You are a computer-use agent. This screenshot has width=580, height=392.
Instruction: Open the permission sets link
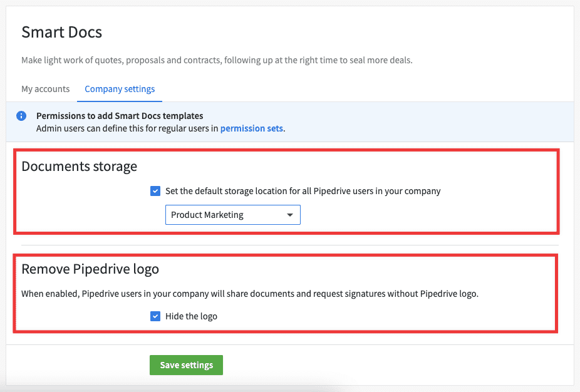[x=252, y=128]
